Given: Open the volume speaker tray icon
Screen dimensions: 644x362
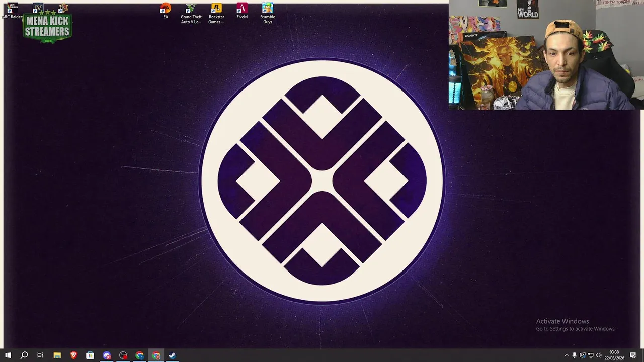Looking at the screenshot, I should (599, 355).
